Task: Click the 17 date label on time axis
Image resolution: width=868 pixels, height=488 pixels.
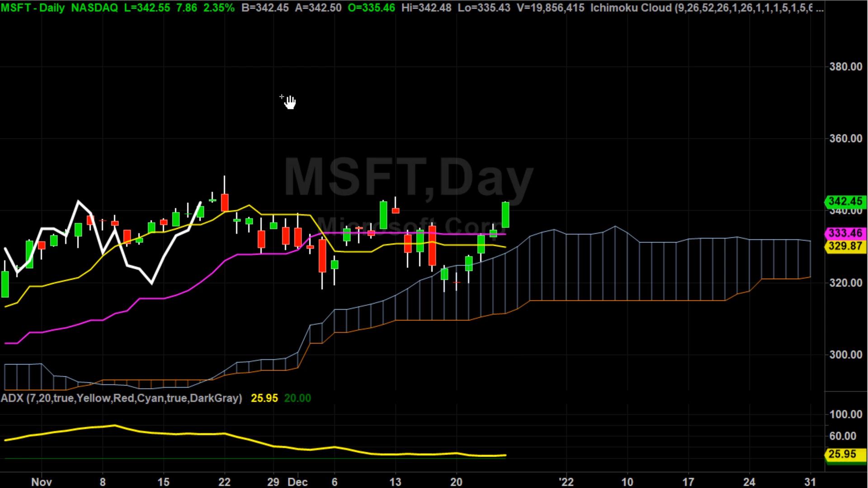Action: tap(688, 482)
